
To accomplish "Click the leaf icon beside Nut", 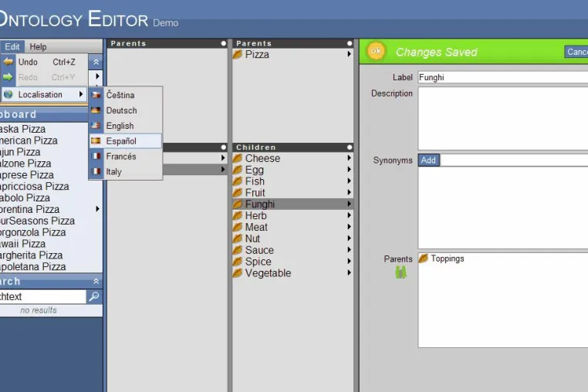I will (x=238, y=238).
